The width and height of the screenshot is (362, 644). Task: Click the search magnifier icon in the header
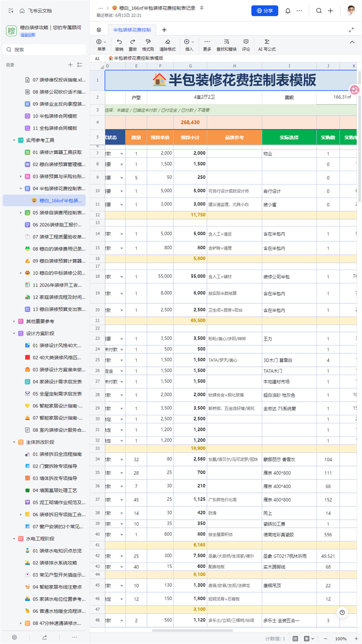[x=319, y=11]
